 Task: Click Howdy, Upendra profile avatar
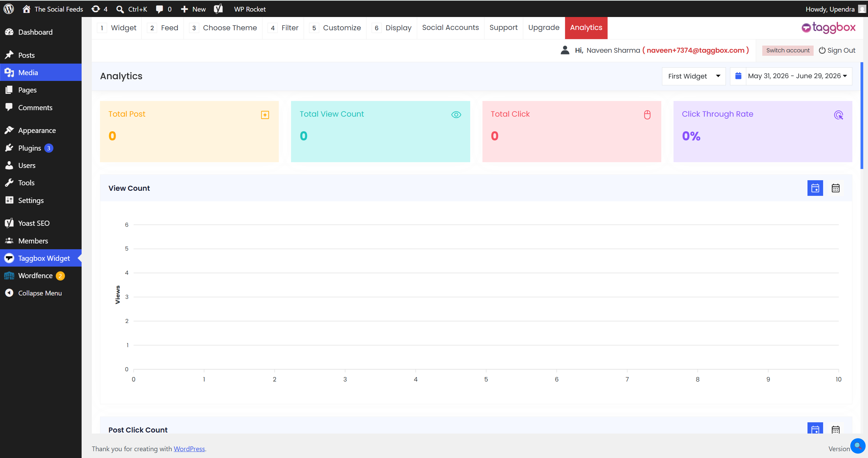click(x=862, y=9)
